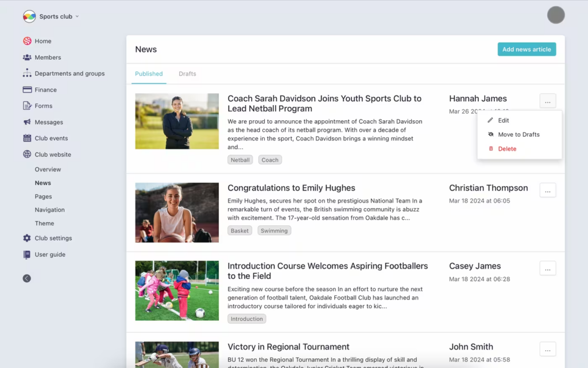588x368 pixels.
Task: Click the Messages megaphone icon
Action: click(27, 122)
